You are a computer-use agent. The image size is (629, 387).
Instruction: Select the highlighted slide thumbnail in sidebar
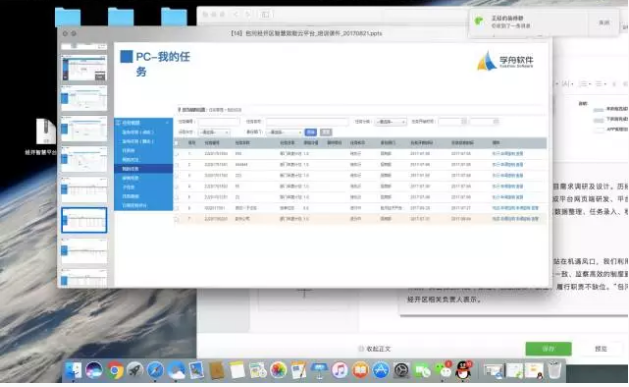84,220
